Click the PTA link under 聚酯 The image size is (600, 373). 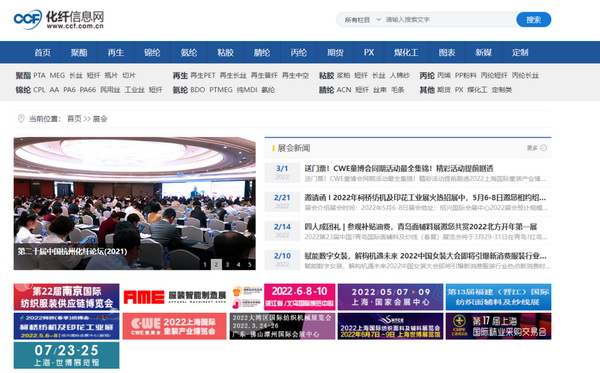pyautogui.click(x=39, y=75)
